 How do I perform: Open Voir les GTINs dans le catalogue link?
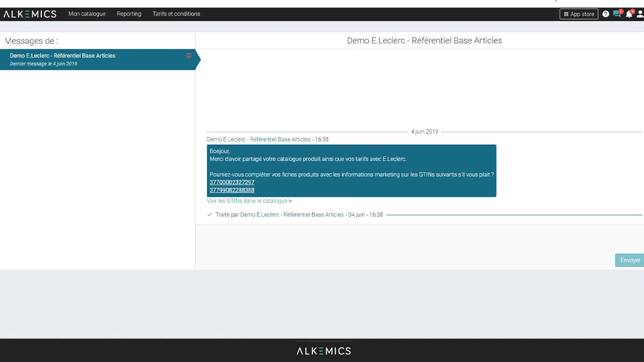(x=249, y=201)
